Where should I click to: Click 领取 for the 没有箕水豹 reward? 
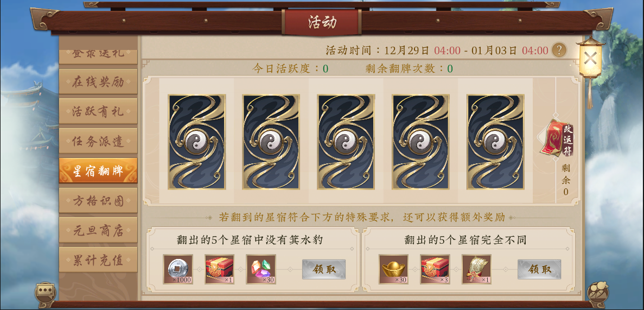(x=324, y=269)
